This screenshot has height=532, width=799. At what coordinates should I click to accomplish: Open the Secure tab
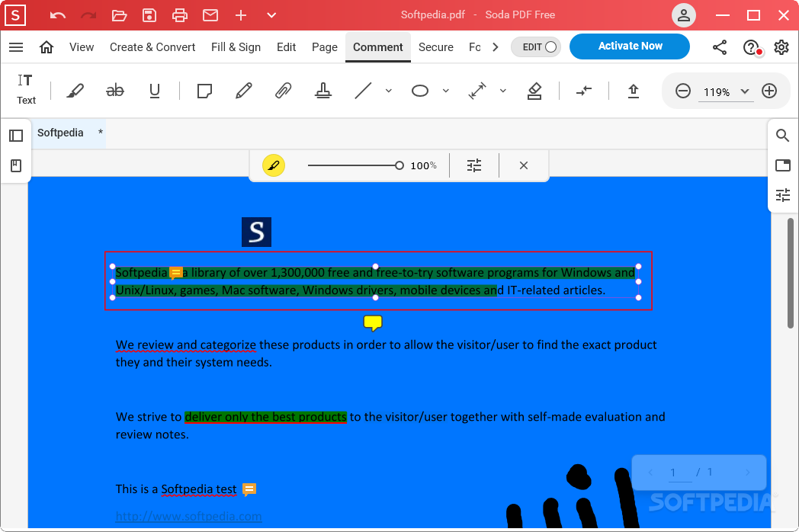click(435, 47)
